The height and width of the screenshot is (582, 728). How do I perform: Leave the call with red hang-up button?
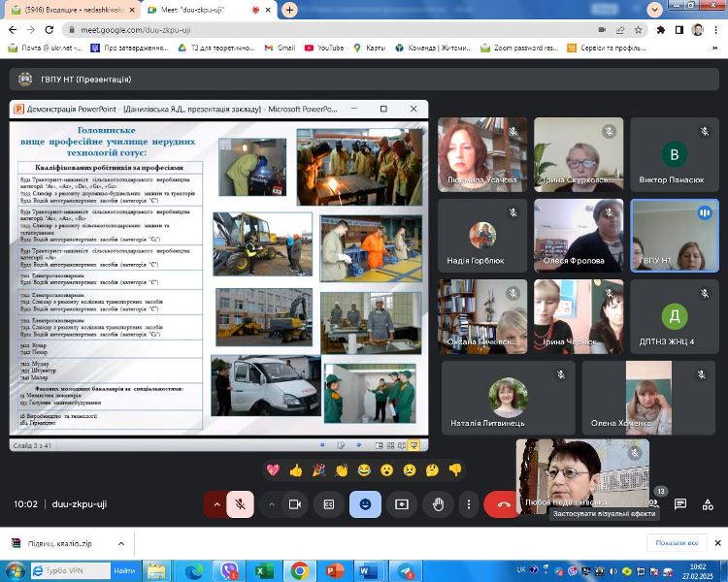click(x=502, y=504)
